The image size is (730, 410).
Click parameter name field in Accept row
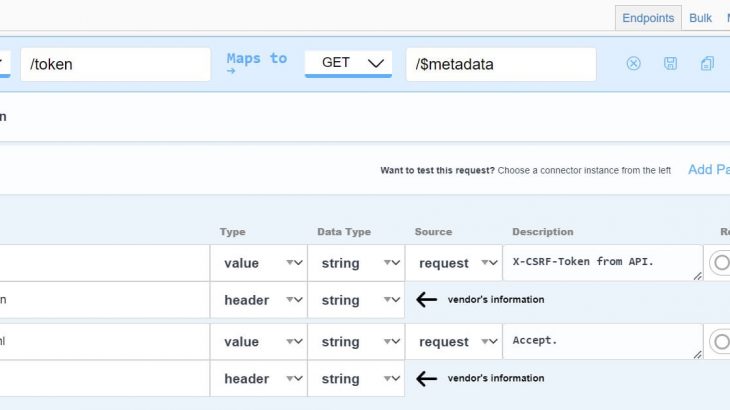[x=105, y=342]
